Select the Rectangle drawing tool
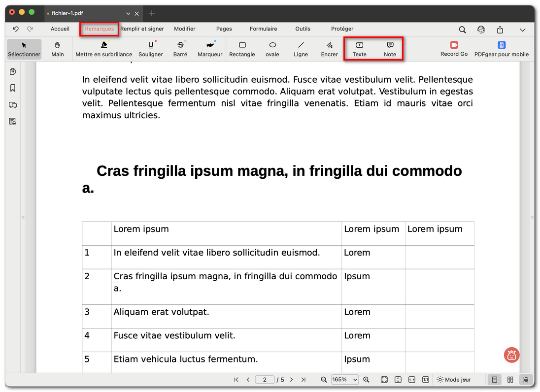 tap(242, 49)
